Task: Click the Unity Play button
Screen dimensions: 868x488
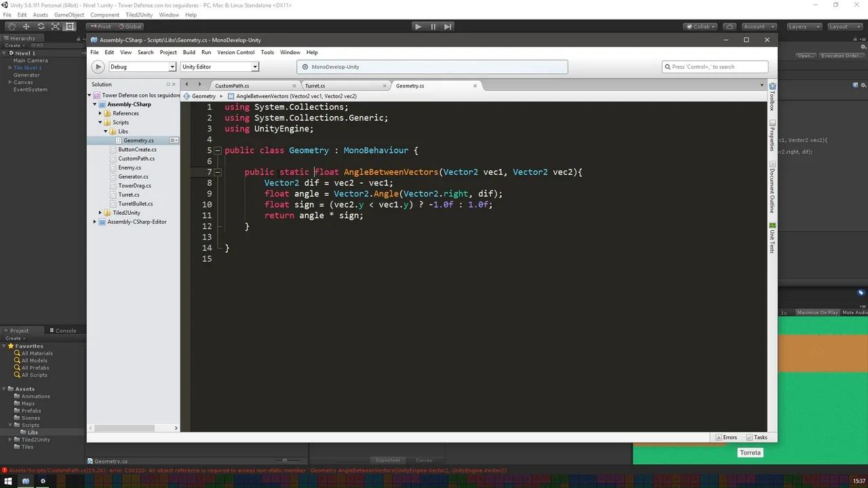Action: pos(418,26)
